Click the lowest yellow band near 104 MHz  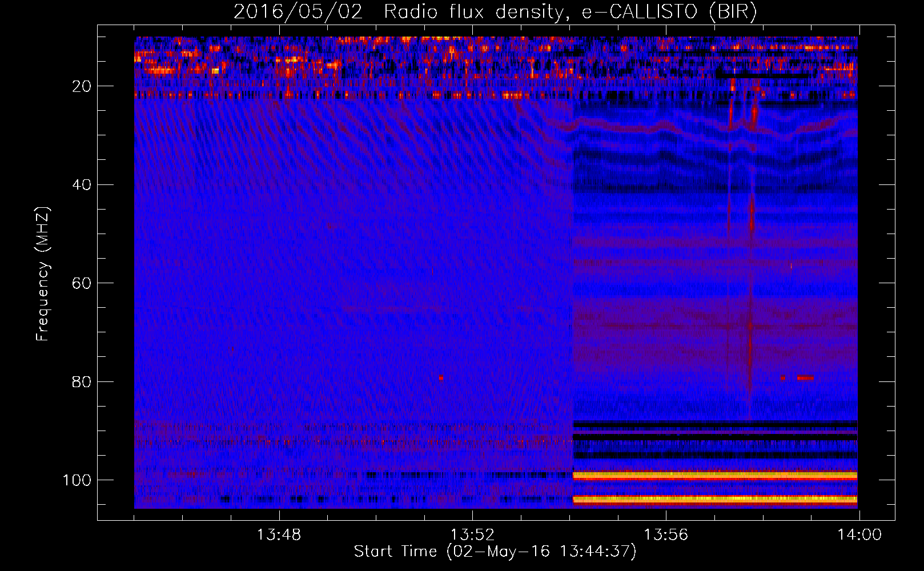[x=715, y=499]
